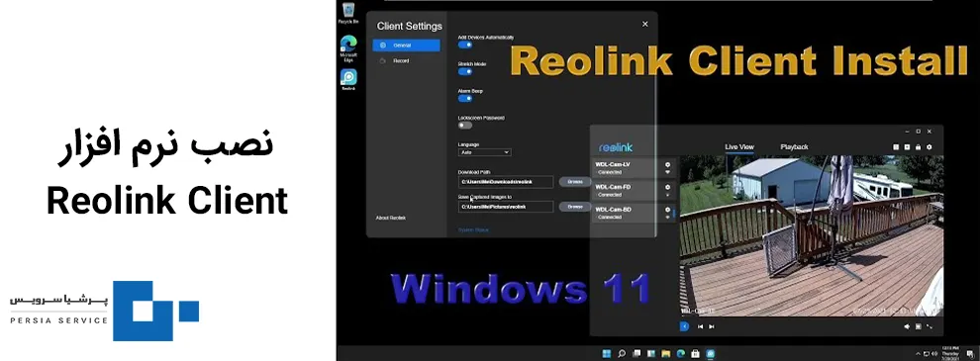Enable the Lockscreen Password switch
980x361 pixels.
[x=465, y=125]
